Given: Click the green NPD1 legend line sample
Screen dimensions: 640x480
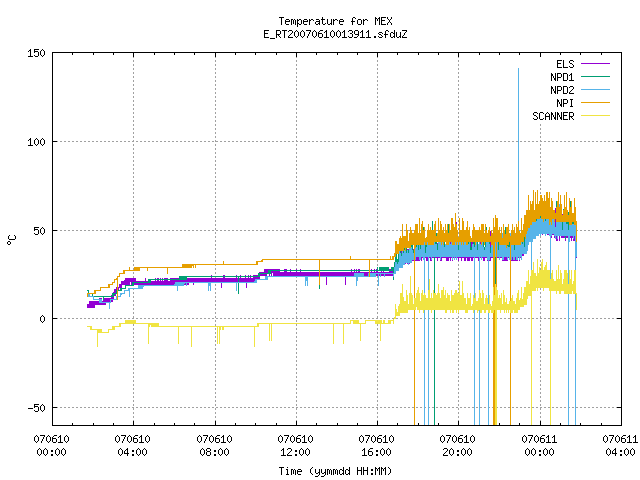Looking at the screenshot, I should pyautogui.click(x=596, y=76).
